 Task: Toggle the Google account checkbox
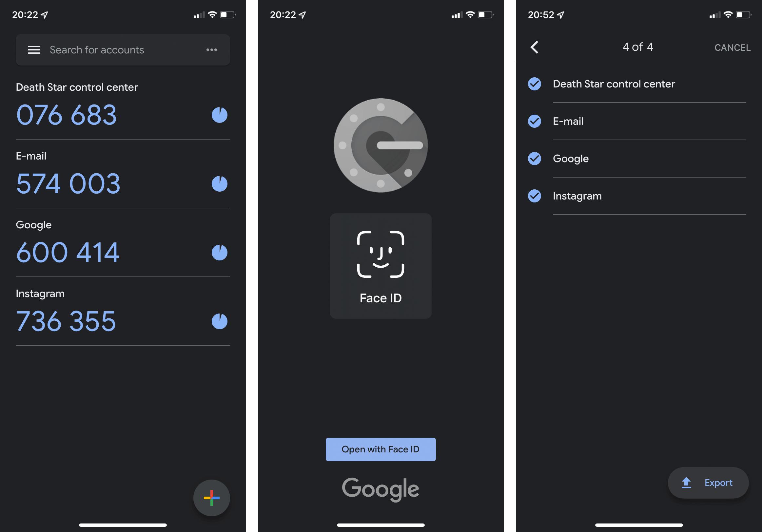click(x=533, y=158)
